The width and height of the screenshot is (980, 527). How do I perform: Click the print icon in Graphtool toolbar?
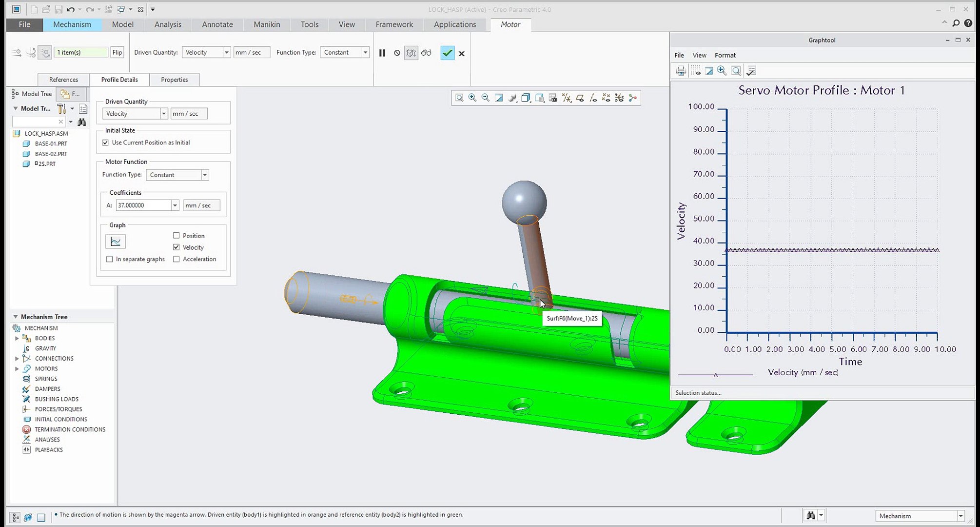tap(681, 71)
